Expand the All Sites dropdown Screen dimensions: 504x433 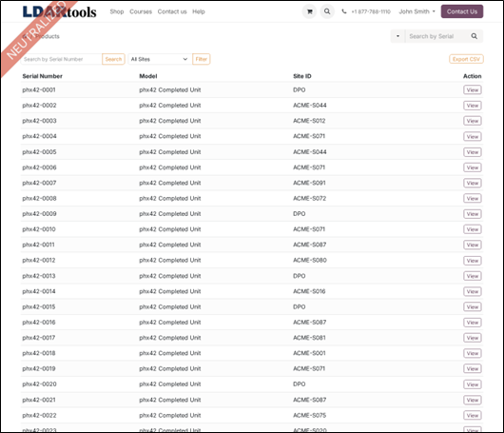point(159,59)
